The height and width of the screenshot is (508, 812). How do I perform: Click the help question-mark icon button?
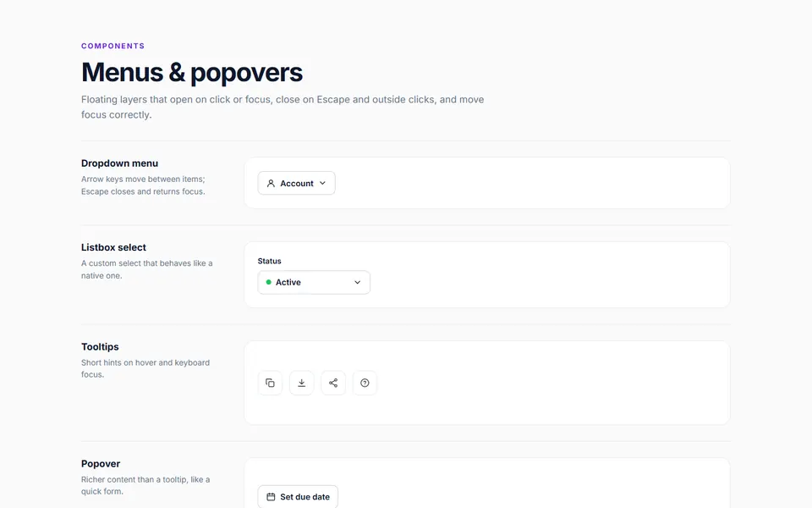point(365,383)
